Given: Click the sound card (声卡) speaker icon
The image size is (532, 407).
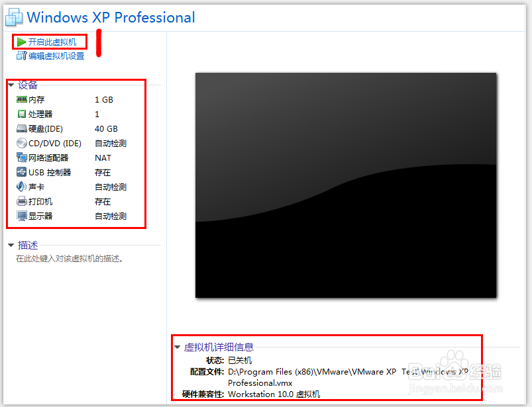Looking at the screenshot, I should [x=21, y=187].
